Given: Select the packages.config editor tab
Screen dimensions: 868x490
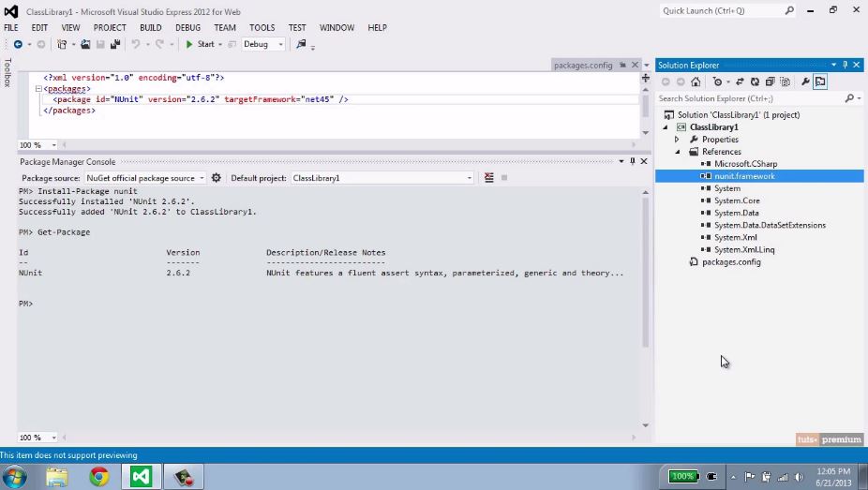Looking at the screenshot, I should click(583, 66).
